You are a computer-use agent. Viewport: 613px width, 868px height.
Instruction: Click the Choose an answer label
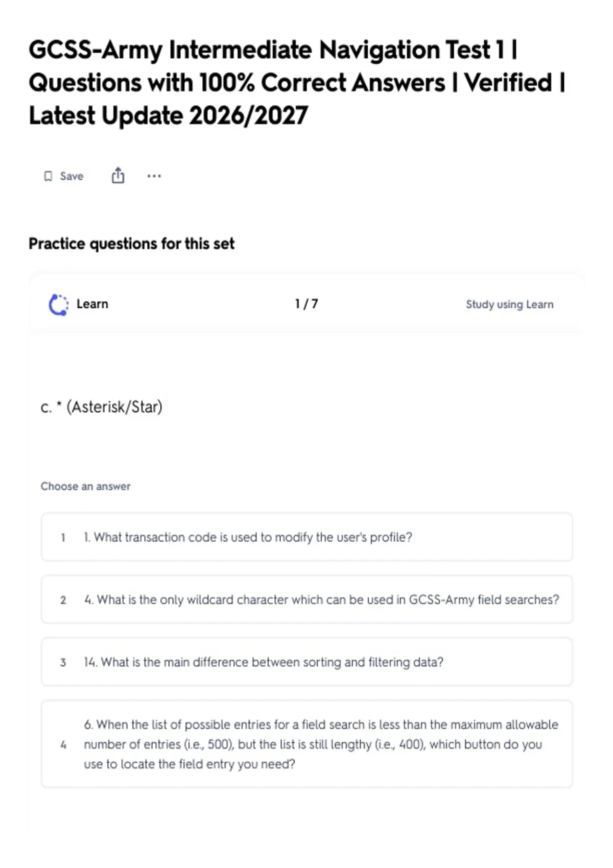tap(86, 486)
